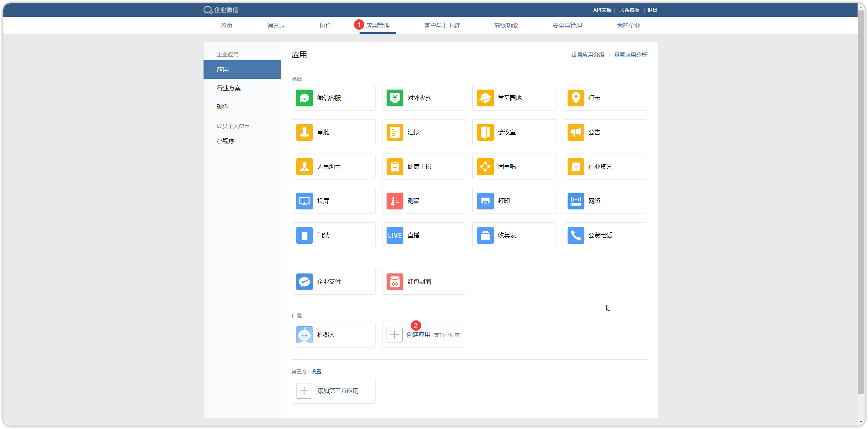This screenshot has height=429, width=868.
Task: Click the plus icon for 添加第三方应用
Action: point(304,391)
